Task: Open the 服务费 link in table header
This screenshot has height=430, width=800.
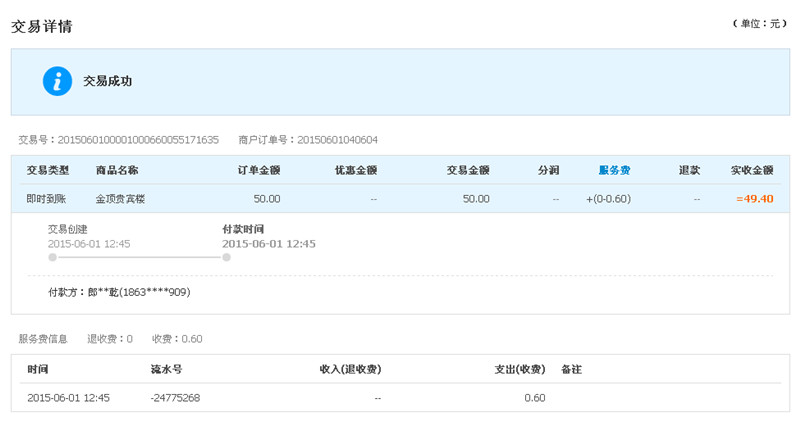Action: coord(614,170)
